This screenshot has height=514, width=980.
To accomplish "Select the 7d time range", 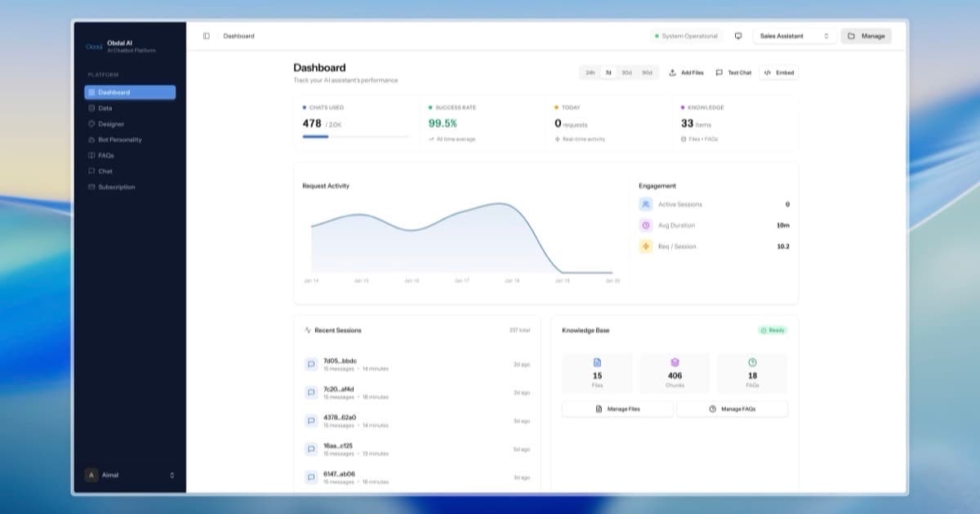I will pos(608,73).
